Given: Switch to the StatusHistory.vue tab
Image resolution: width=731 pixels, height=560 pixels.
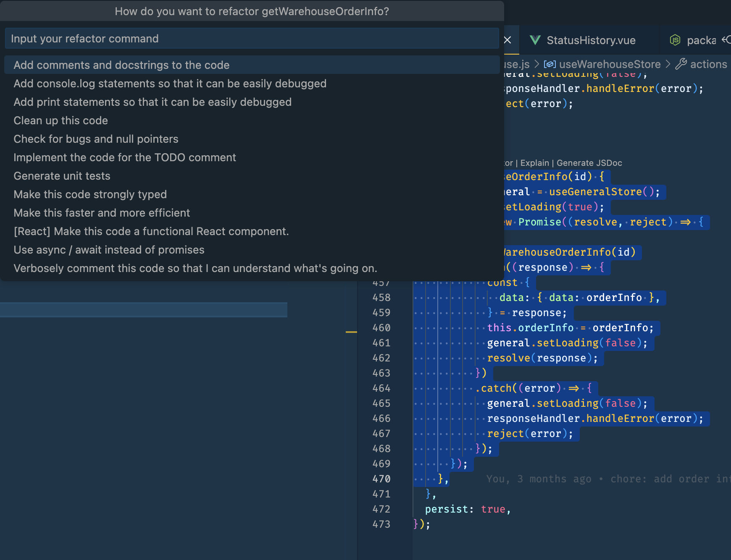Looking at the screenshot, I should 591,40.
